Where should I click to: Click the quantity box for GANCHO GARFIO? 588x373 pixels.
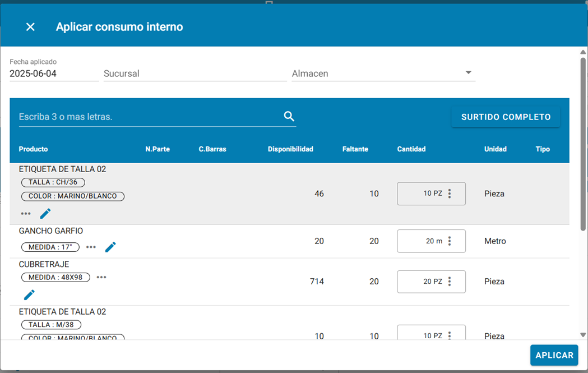coord(431,241)
